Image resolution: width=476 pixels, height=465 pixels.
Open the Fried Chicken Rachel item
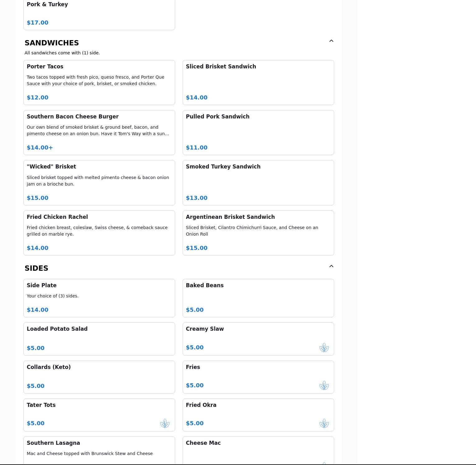(x=99, y=233)
